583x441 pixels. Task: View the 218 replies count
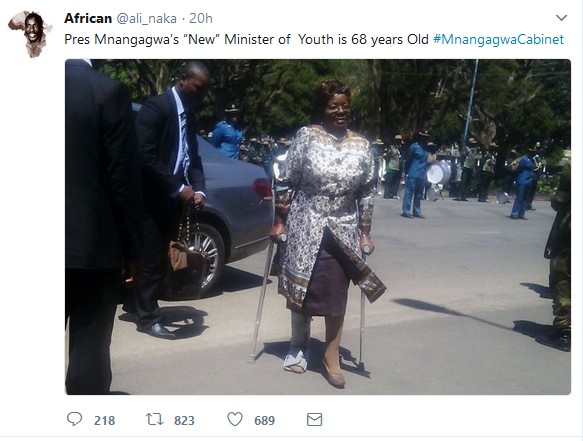104,421
